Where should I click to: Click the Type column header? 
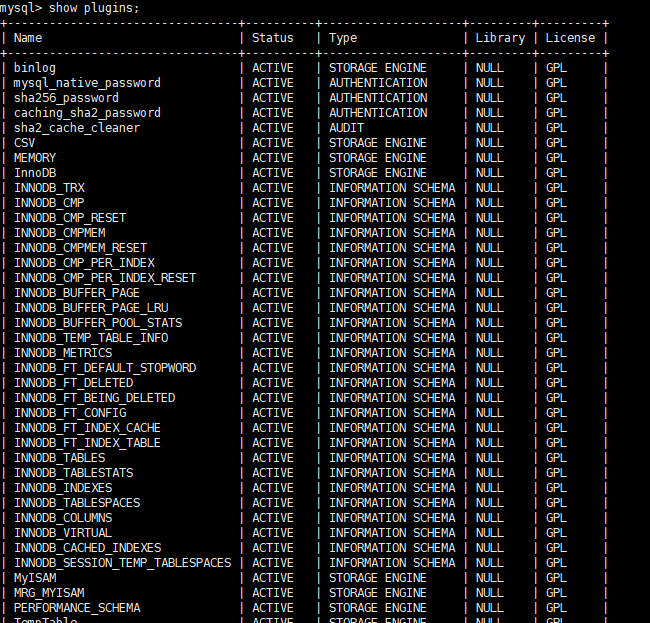point(343,38)
